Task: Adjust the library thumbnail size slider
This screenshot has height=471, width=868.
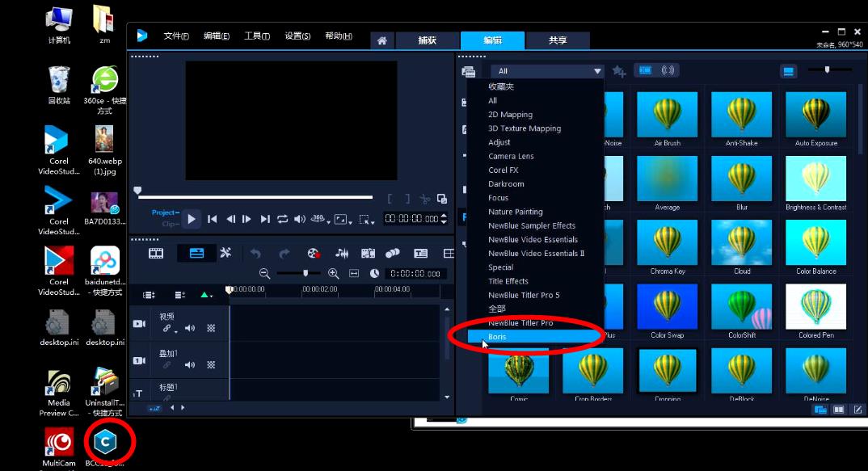Action: [828, 69]
